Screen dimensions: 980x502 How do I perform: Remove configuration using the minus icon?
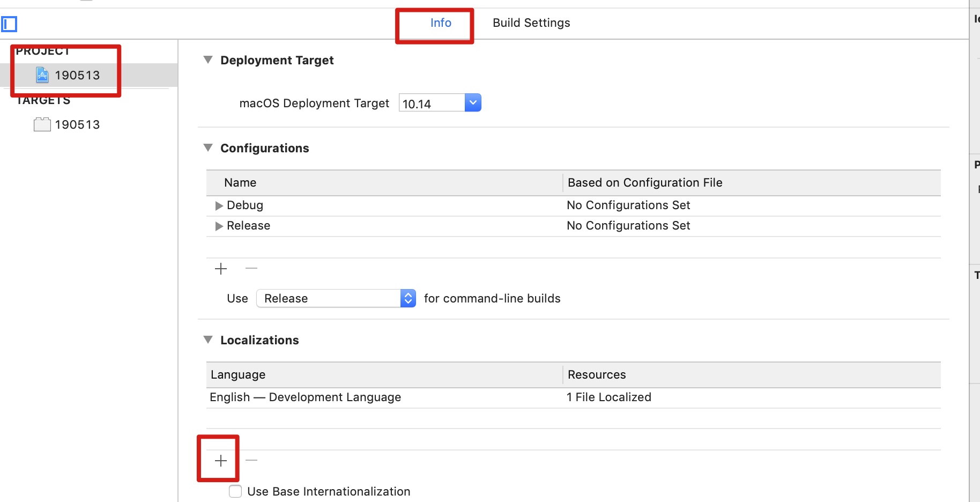[x=251, y=268]
